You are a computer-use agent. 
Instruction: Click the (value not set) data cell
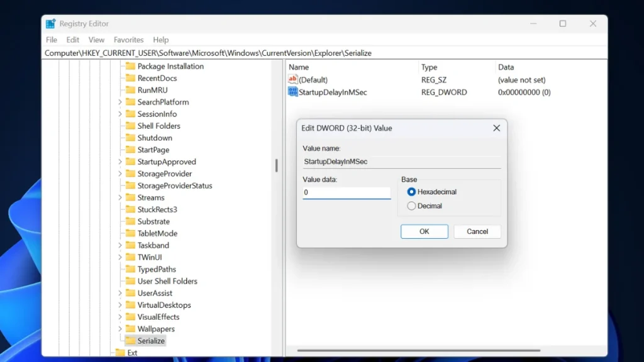[x=521, y=80]
